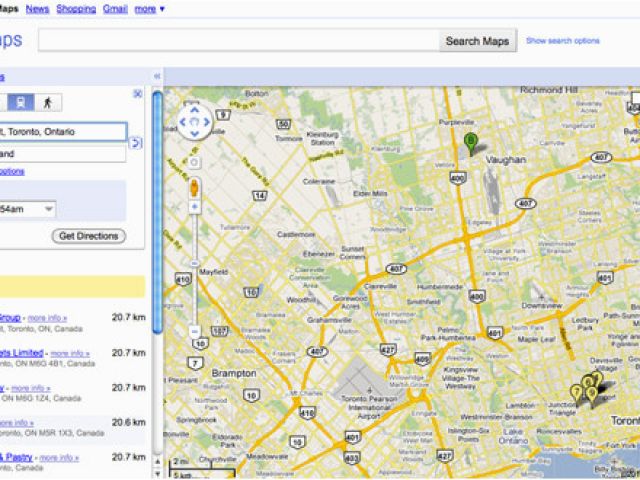Click the 20.6 km distance value
This screenshot has width=640, height=480.
tap(129, 422)
